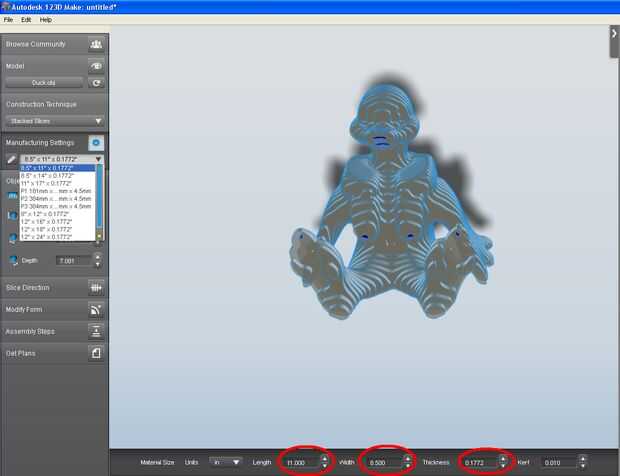
Task: Increase Kerf with up arrow
Action: pos(582,459)
